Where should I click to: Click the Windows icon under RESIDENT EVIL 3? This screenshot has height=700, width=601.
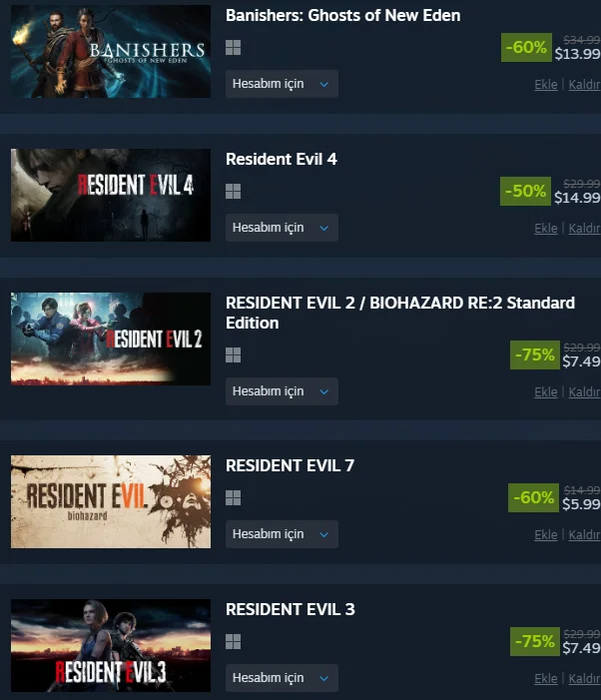(233, 641)
